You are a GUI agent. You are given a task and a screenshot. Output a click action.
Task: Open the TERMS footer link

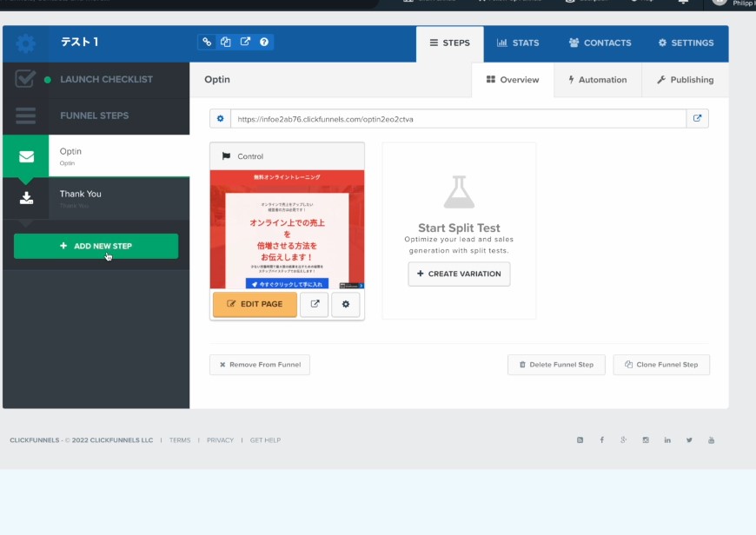(x=180, y=440)
